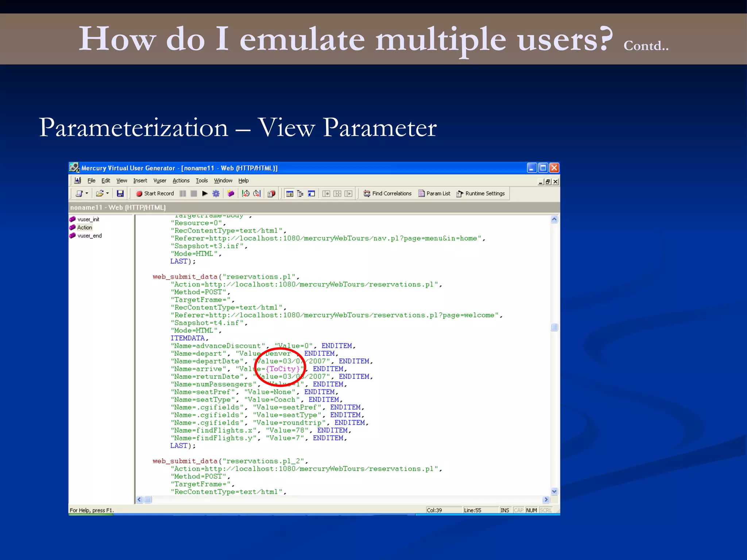The width and height of the screenshot is (747, 560).
Task: Open the File menu
Action: tap(91, 180)
